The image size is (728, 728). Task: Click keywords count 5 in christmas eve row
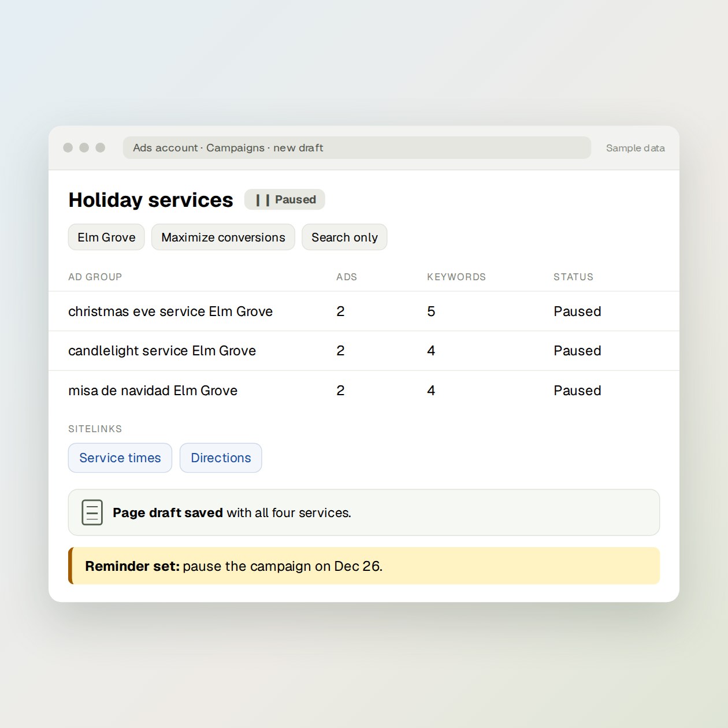pyautogui.click(x=431, y=311)
